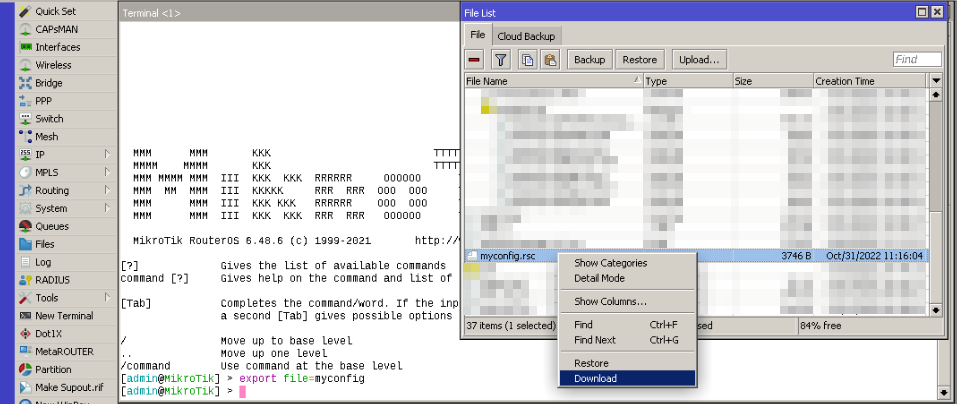This screenshot has height=404, width=957.
Task: Open the Wireless sidebar icon
Action: (26, 65)
